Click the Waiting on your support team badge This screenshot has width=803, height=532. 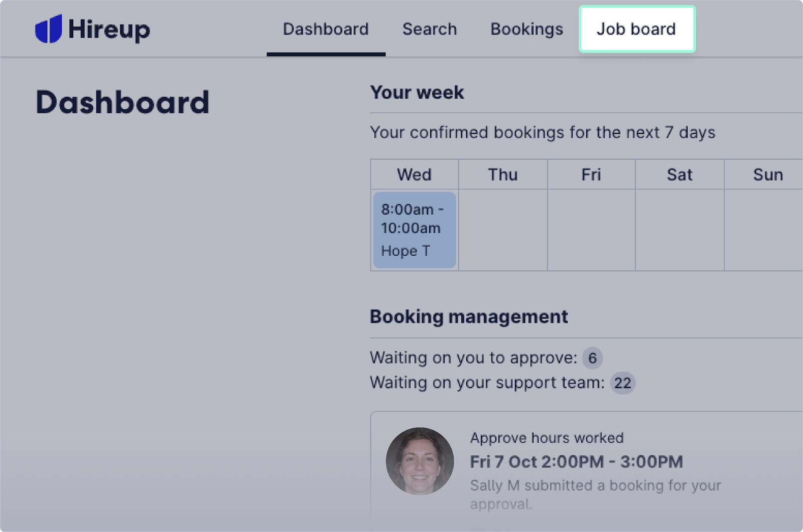click(x=622, y=383)
